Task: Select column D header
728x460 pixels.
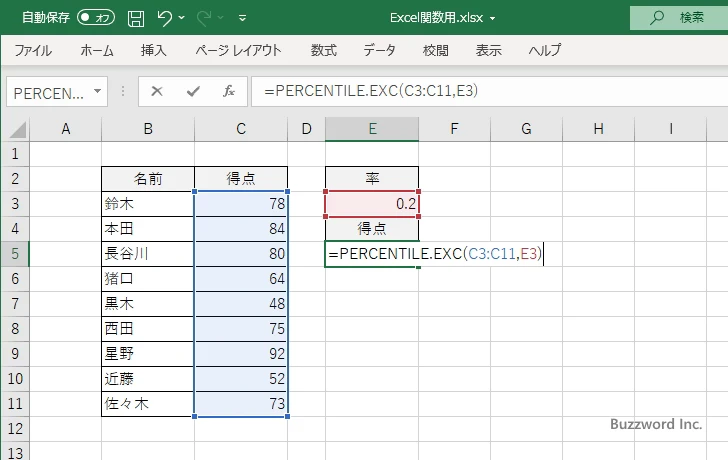Action: coord(306,129)
